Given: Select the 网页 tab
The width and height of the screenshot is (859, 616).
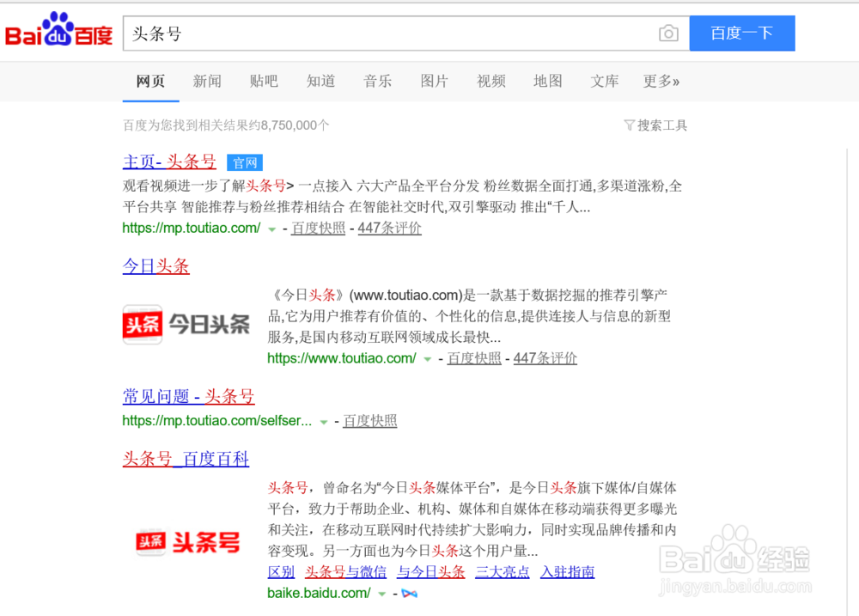Looking at the screenshot, I should (x=150, y=81).
